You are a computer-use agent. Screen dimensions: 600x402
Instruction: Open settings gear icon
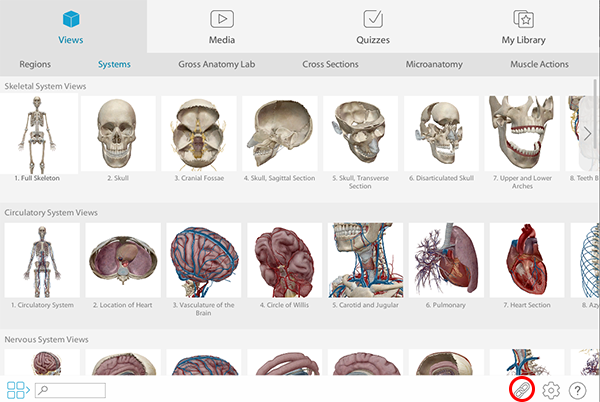pyautogui.click(x=551, y=390)
